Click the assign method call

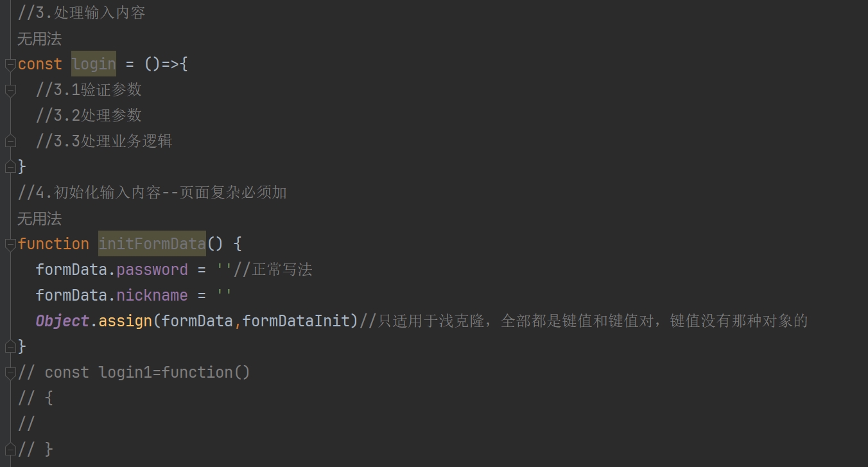pos(125,321)
